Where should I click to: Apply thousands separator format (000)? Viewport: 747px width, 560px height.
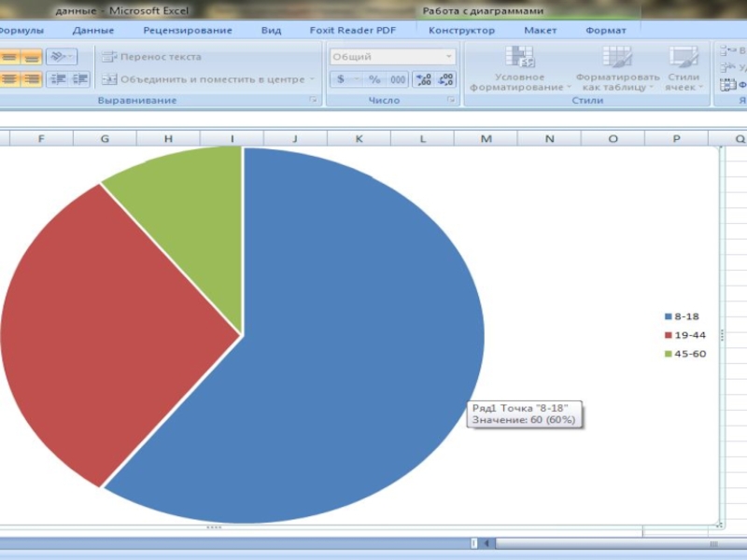pos(398,80)
